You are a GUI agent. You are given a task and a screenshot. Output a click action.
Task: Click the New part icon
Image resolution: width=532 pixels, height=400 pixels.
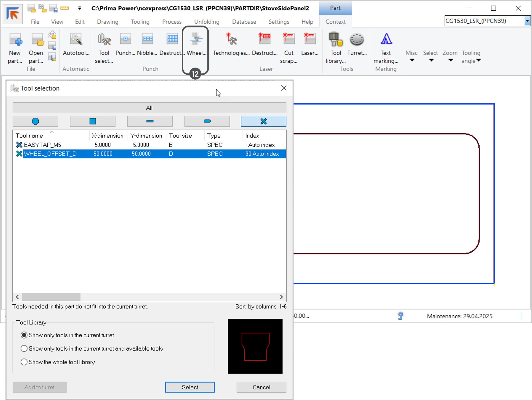15,48
